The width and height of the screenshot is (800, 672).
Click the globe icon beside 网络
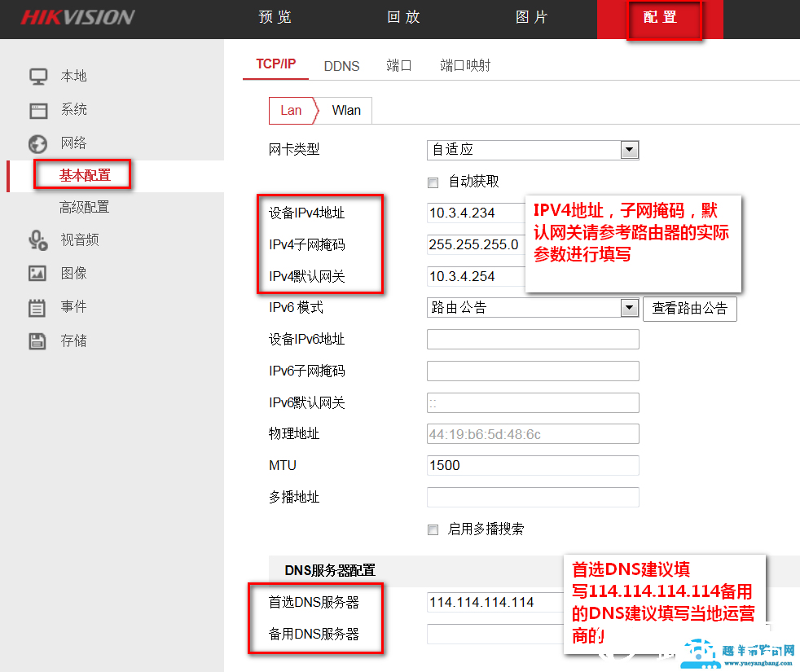(x=37, y=144)
